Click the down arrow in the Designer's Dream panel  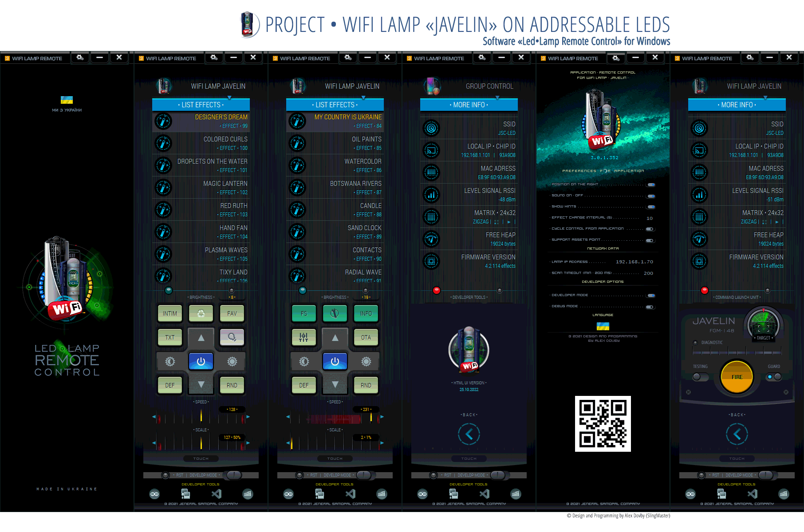coord(201,384)
